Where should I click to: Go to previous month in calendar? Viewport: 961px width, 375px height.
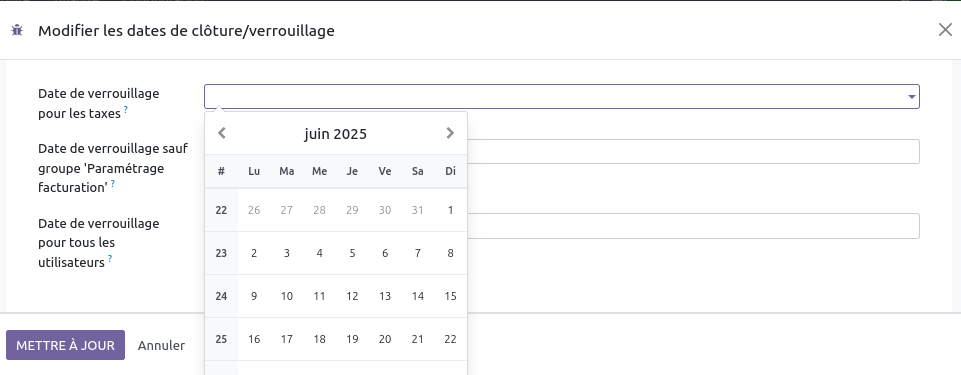pos(222,133)
